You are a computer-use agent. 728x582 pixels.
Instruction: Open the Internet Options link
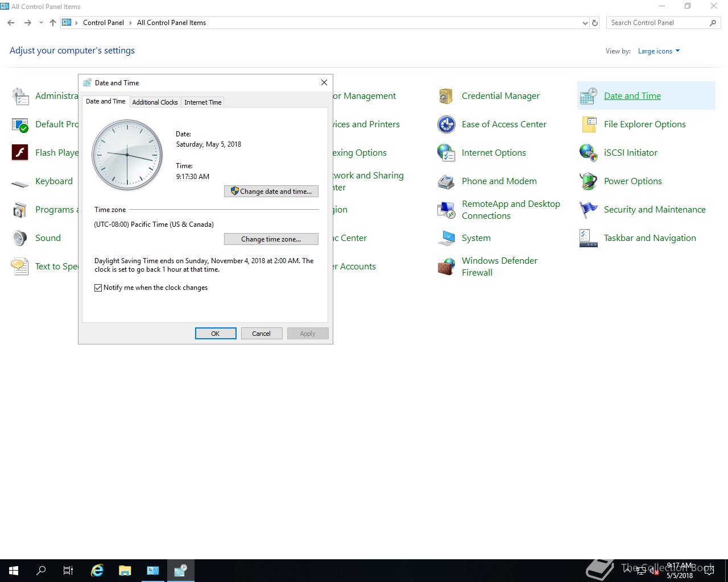(x=494, y=153)
